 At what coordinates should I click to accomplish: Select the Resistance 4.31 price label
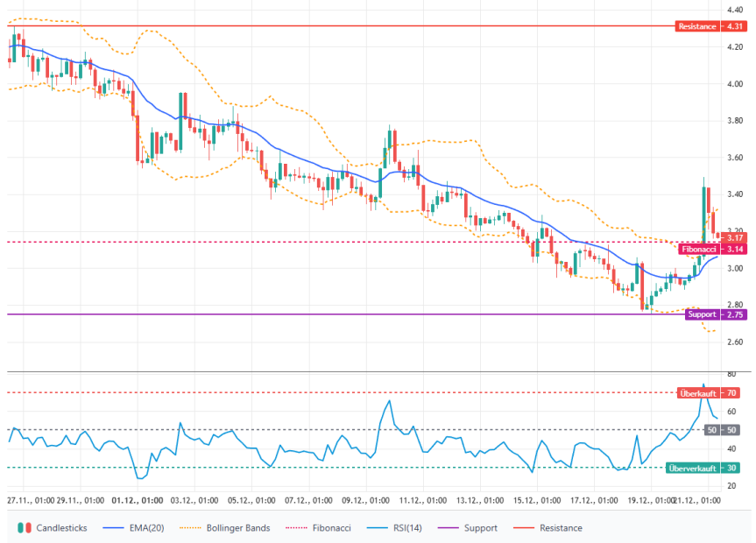(x=710, y=26)
